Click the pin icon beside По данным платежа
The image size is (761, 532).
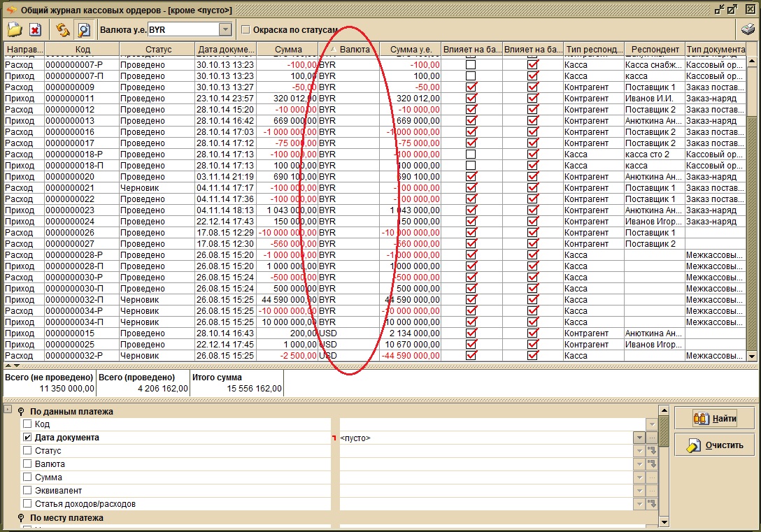tap(21, 412)
